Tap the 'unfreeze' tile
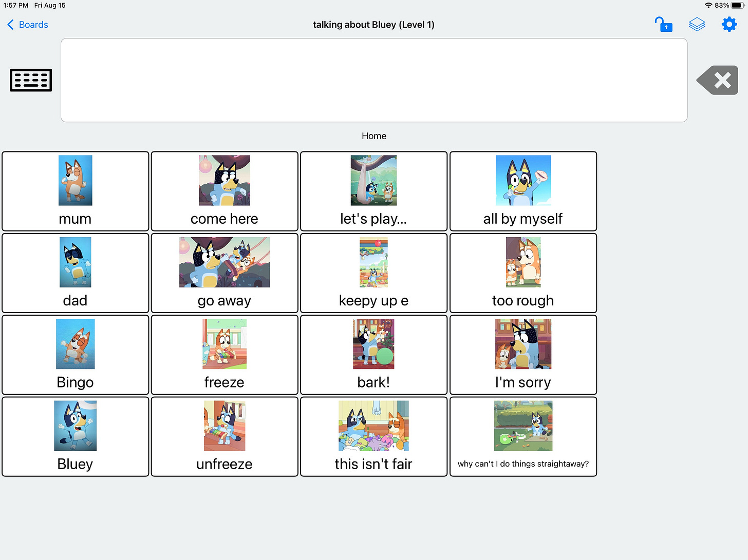 225,436
